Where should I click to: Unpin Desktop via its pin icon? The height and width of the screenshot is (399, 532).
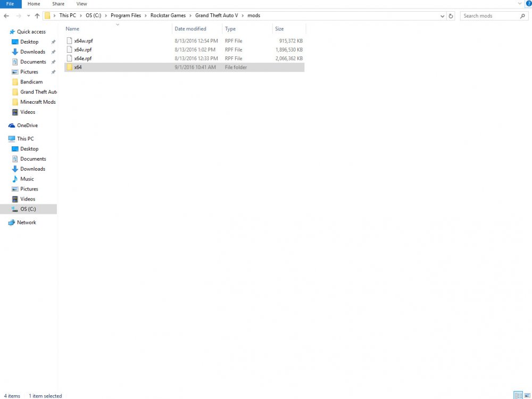pos(53,41)
